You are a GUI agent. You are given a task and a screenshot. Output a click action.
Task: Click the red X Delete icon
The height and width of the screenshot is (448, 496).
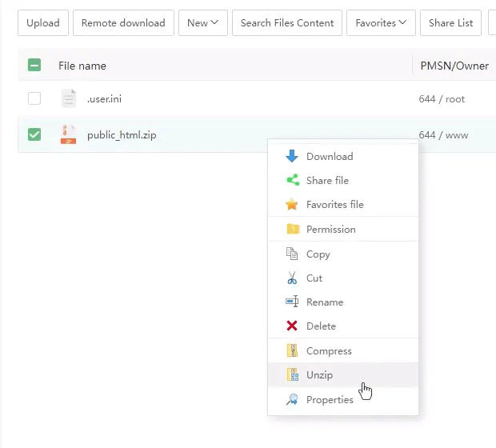click(x=292, y=326)
